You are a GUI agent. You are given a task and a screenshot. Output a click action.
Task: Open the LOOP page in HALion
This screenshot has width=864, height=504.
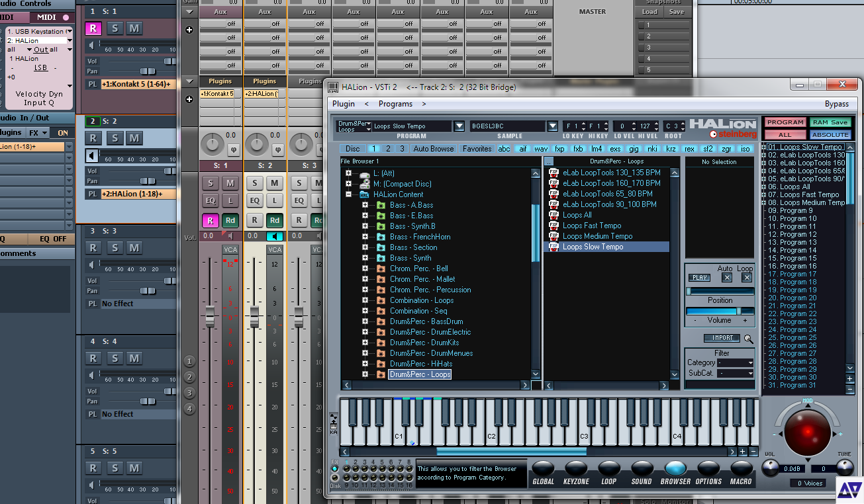pyautogui.click(x=608, y=469)
